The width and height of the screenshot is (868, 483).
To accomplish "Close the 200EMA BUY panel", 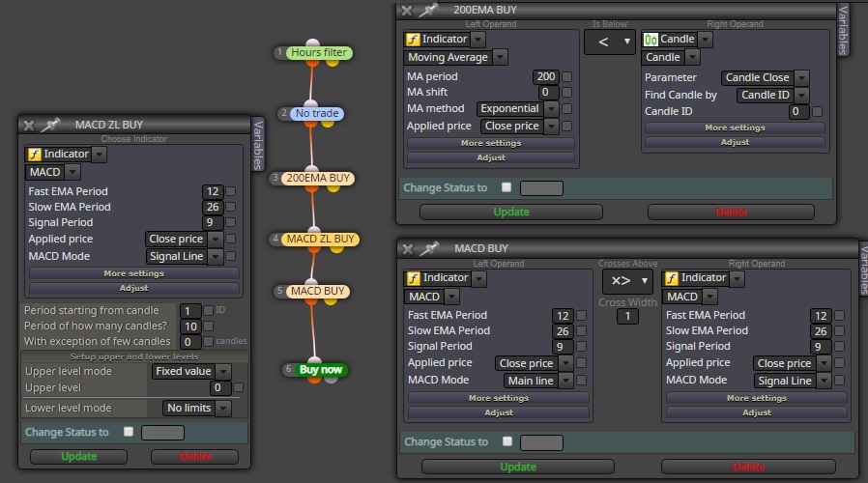I will [407, 11].
